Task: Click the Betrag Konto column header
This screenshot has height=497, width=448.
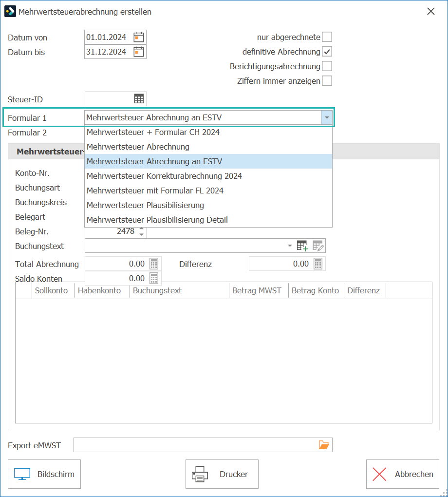Action: click(x=315, y=290)
